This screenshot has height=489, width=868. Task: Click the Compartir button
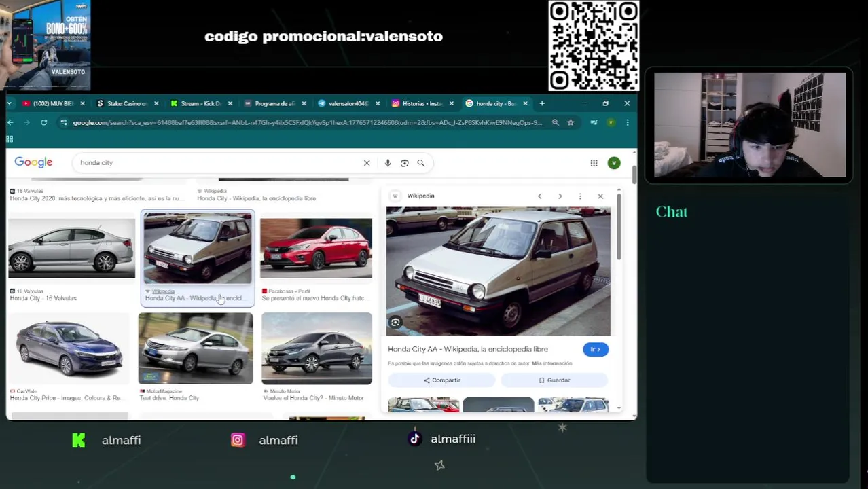click(442, 380)
